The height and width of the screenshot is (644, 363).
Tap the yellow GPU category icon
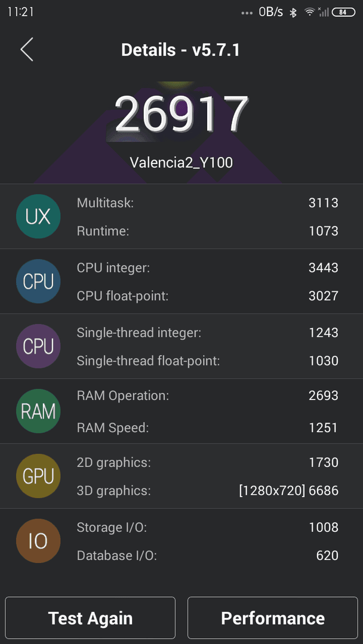pyautogui.click(x=38, y=476)
